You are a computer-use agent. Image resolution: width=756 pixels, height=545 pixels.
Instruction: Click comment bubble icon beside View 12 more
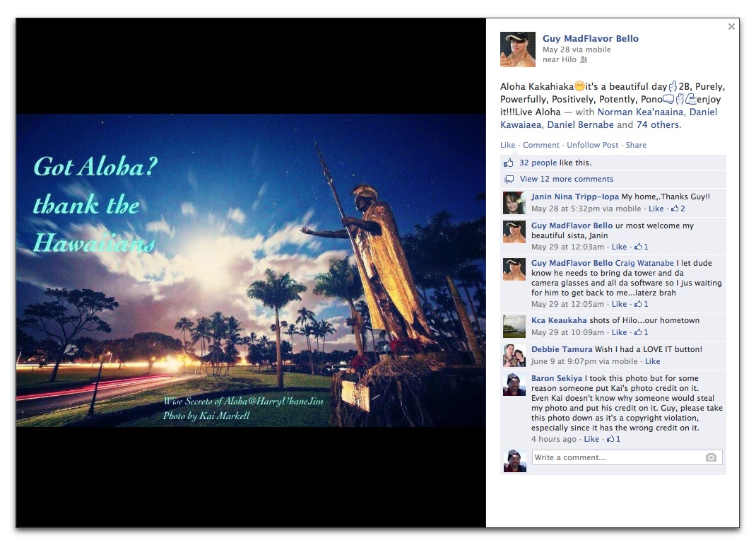[509, 180]
